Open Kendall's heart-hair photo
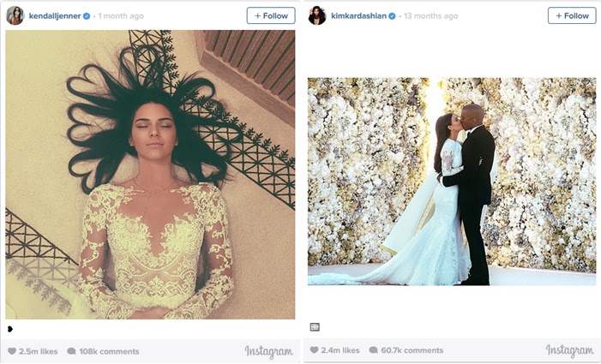The height and width of the screenshot is (364, 601). coord(150,175)
